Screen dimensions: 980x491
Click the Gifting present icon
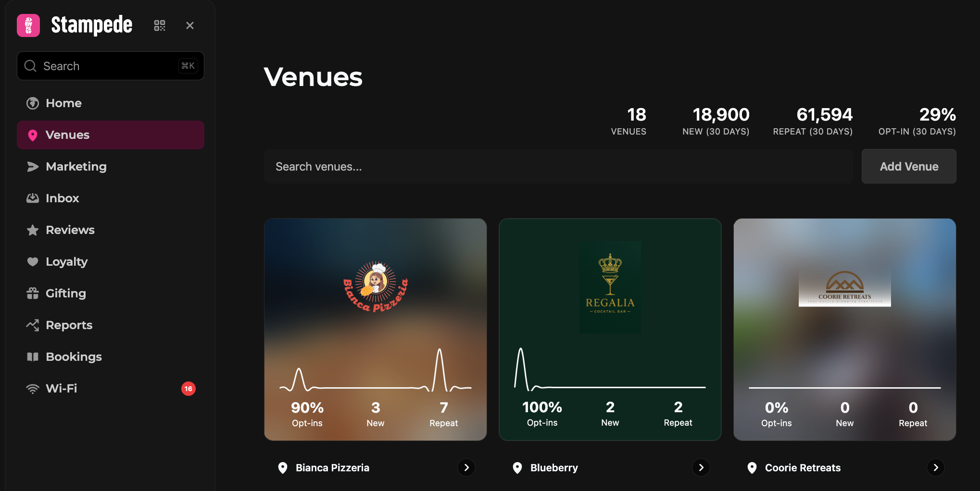click(x=33, y=294)
